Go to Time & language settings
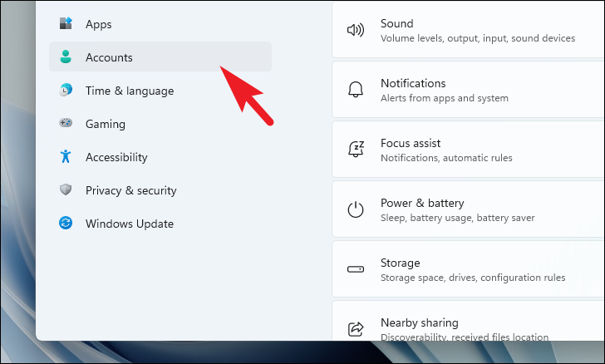Image resolution: width=605 pixels, height=364 pixels. coord(160,91)
